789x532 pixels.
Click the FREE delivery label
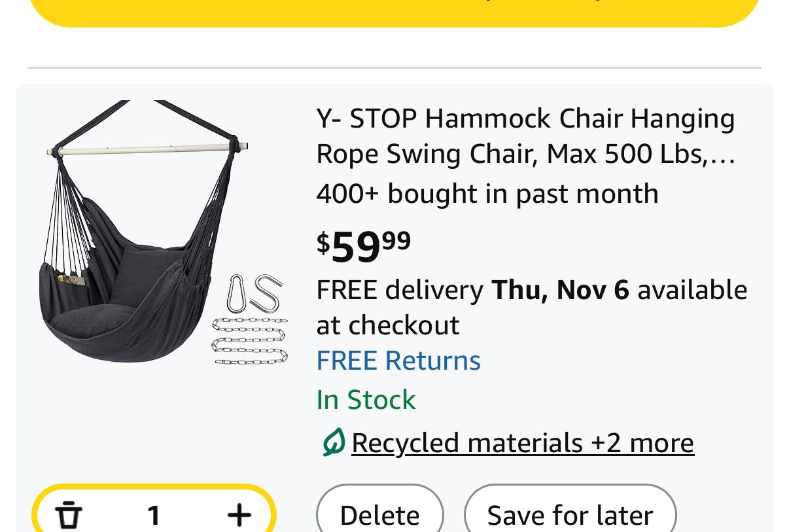tap(399, 290)
